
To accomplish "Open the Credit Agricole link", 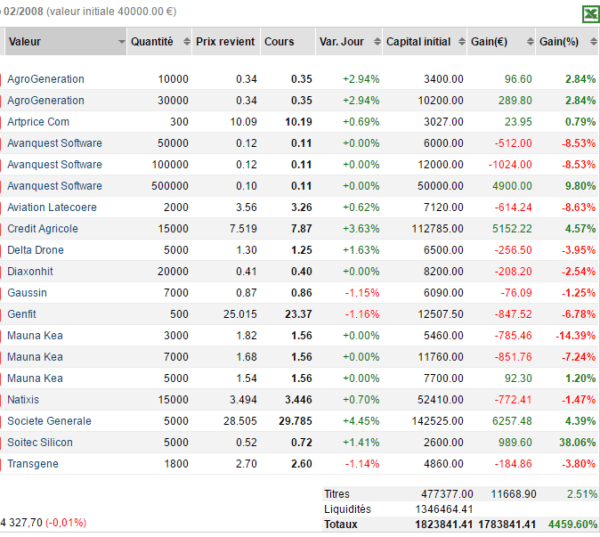I will point(43,229).
